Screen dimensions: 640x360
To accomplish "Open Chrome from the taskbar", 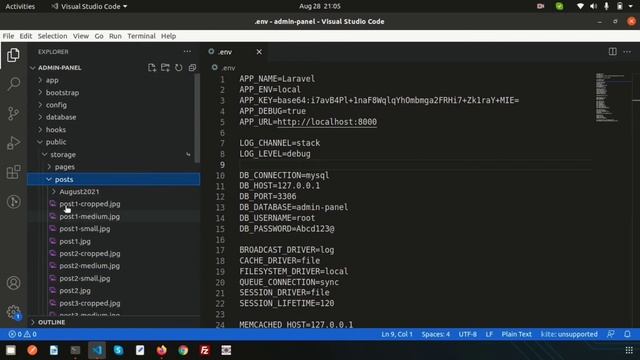I will point(183,350).
